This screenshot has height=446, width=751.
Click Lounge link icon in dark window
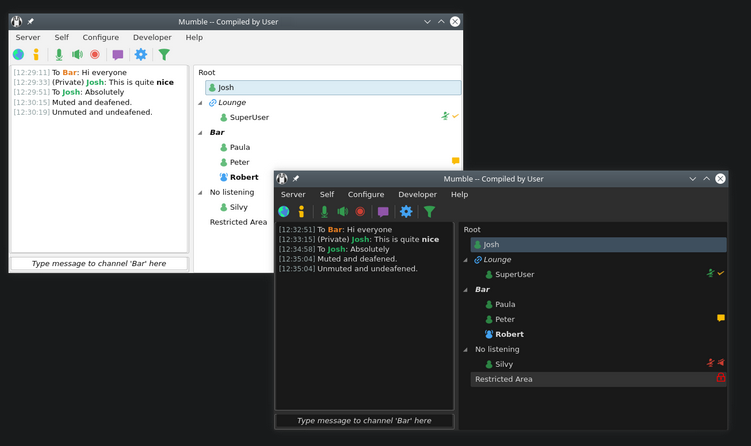pos(478,260)
